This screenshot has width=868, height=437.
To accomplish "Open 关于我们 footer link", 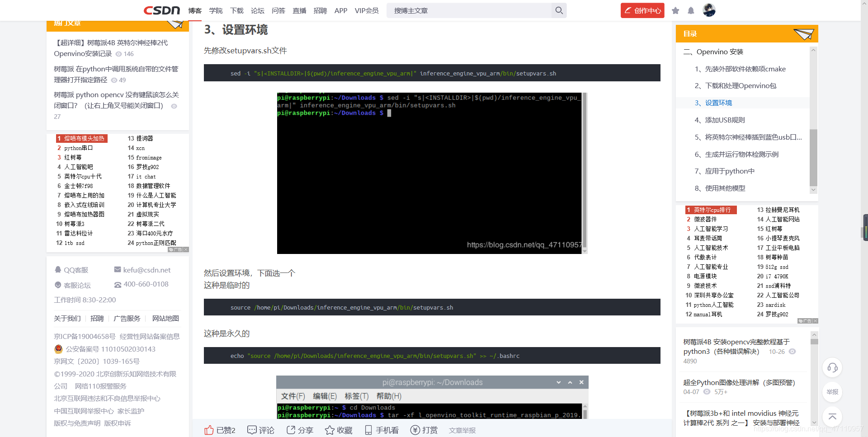I will (x=67, y=318).
